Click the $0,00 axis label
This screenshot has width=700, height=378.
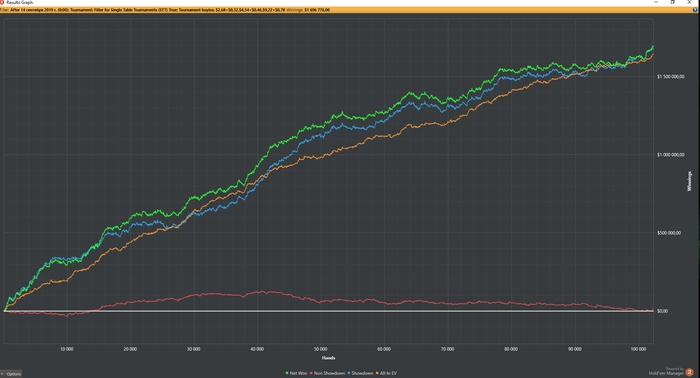[x=662, y=311]
